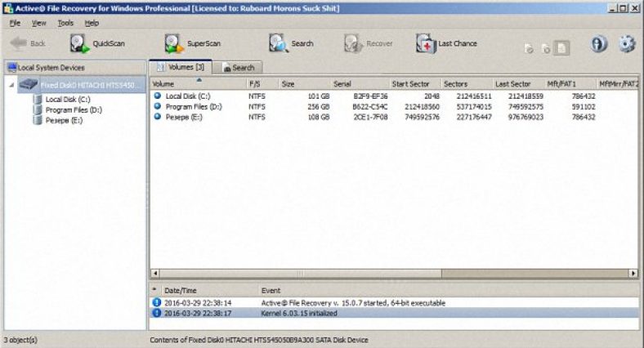The image size is (644, 348).
Task: Switch to the Search tab
Action: [239, 68]
